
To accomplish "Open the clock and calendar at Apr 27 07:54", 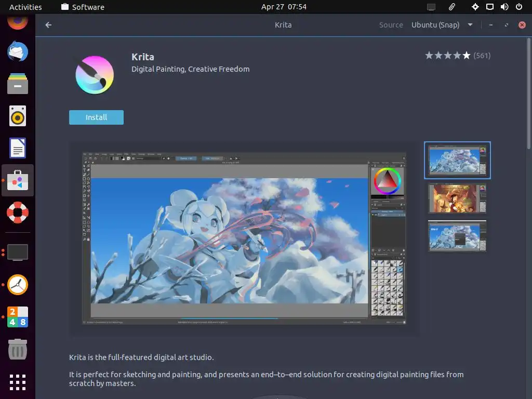I will pyautogui.click(x=284, y=7).
